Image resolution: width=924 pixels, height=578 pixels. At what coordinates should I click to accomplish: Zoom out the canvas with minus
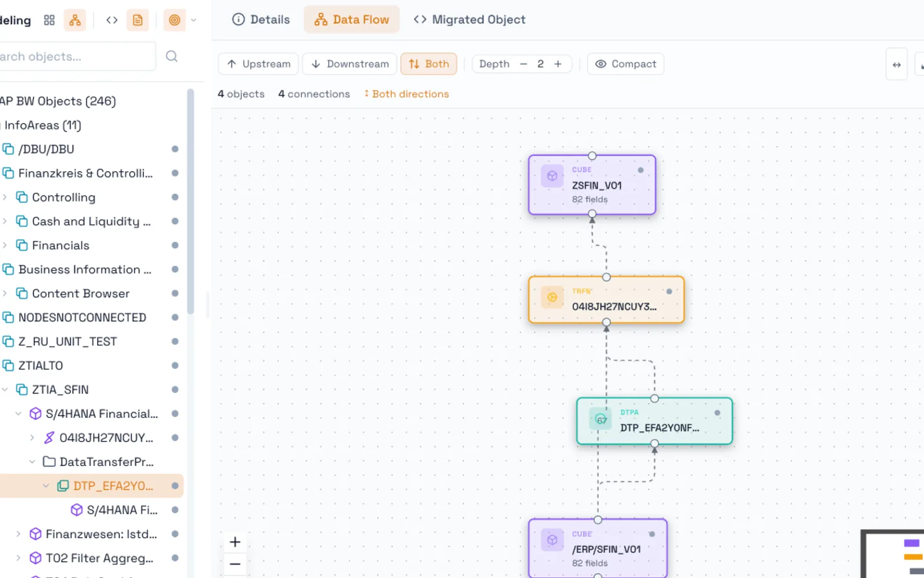tap(235, 564)
